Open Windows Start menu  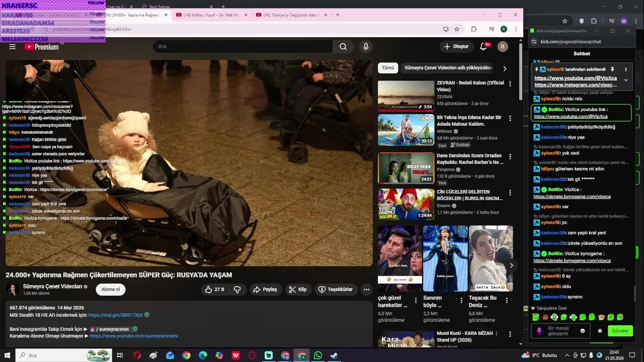8,355
